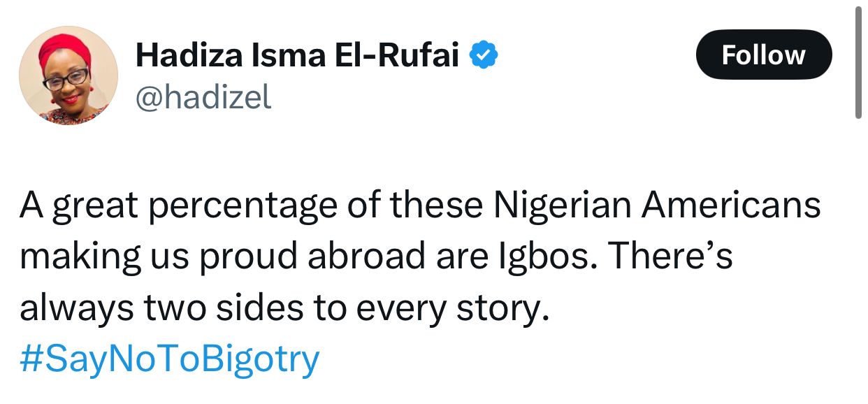
Task: Click the word 'Americans' in the tweet
Action: (x=731, y=205)
